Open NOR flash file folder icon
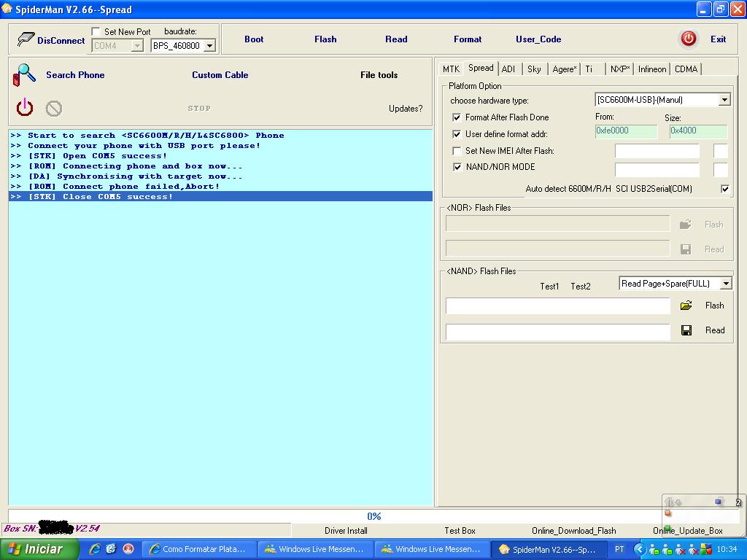 tap(686, 225)
